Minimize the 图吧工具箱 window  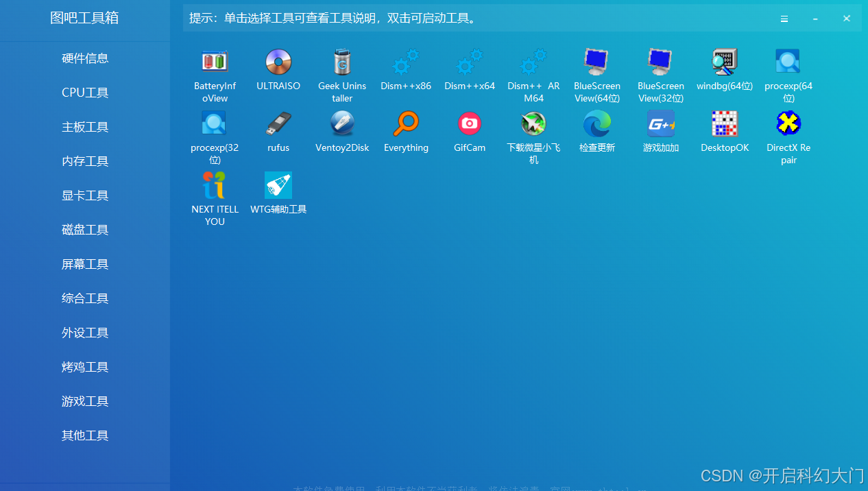(x=815, y=19)
